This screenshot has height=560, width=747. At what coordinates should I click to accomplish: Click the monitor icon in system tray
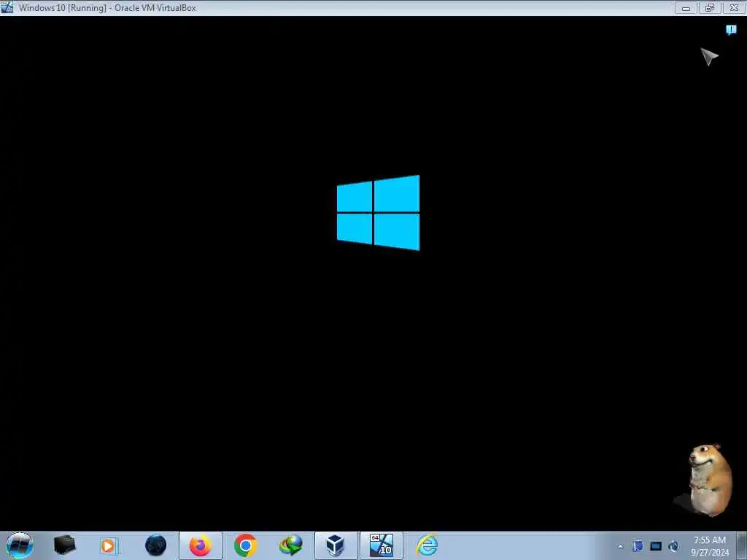(656, 546)
